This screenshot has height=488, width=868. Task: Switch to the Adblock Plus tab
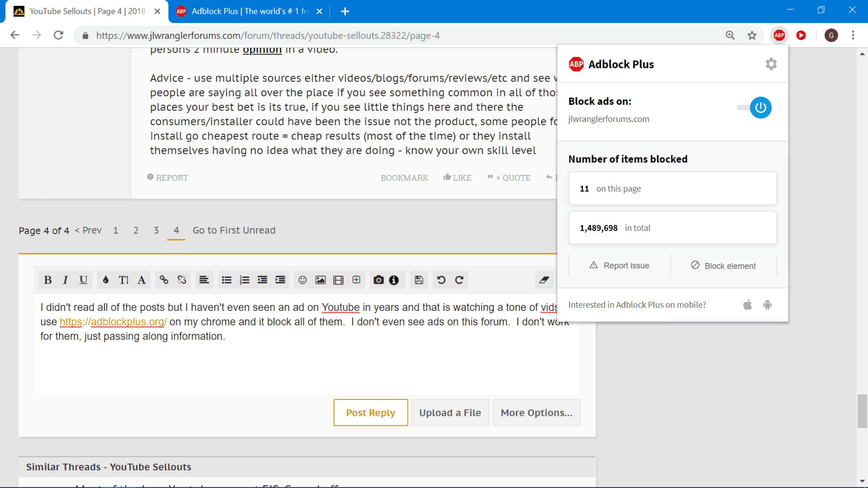pos(249,11)
